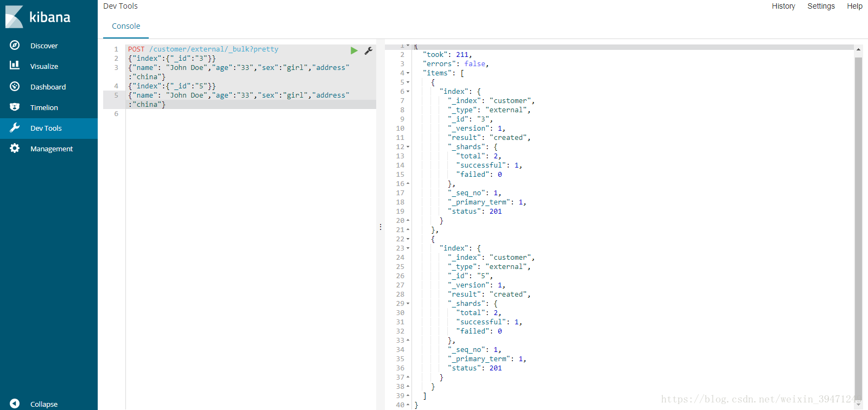Collapse the first "_shards" object at line 12
This screenshot has width=868, height=410.
coord(408,147)
